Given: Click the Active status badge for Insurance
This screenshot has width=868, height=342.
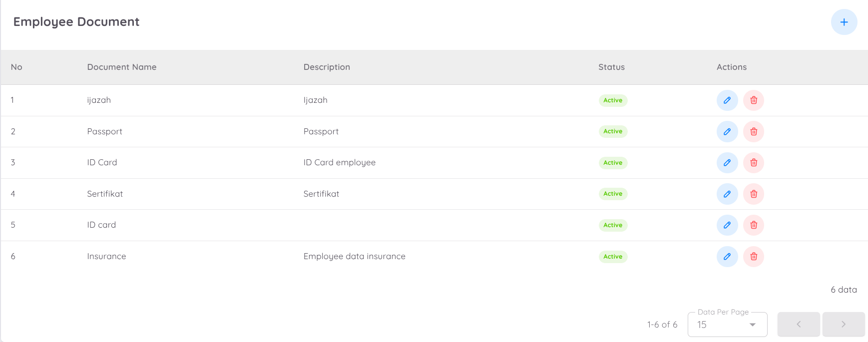Looking at the screenshot, I should (x=613, y=257).
